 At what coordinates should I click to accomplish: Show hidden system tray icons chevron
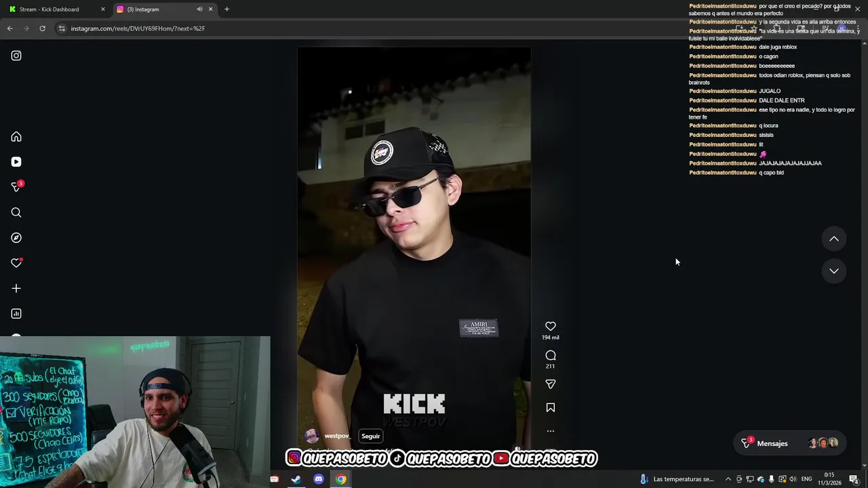[728, 479]
